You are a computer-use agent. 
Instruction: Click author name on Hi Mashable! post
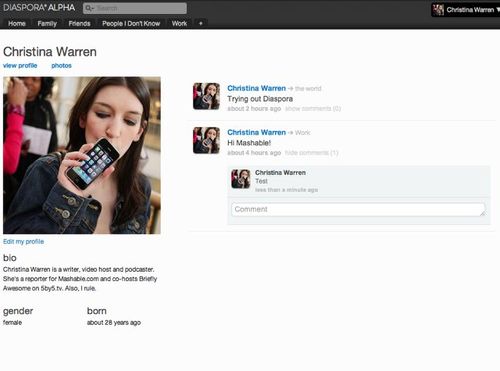click(256, 132)
